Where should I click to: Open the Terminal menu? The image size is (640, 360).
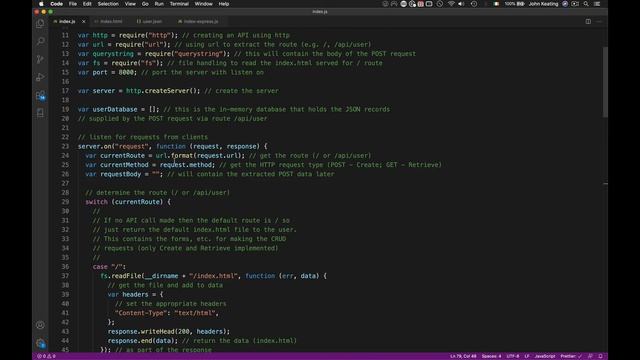[179, 4]
